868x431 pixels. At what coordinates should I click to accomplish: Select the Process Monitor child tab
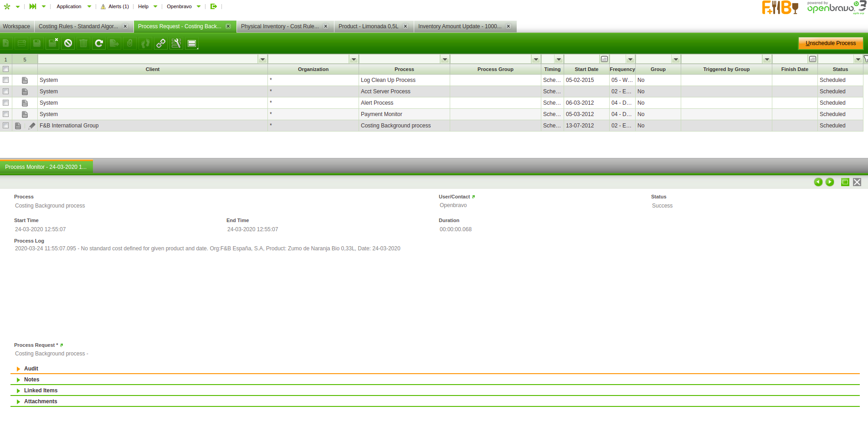pos(46,167)
